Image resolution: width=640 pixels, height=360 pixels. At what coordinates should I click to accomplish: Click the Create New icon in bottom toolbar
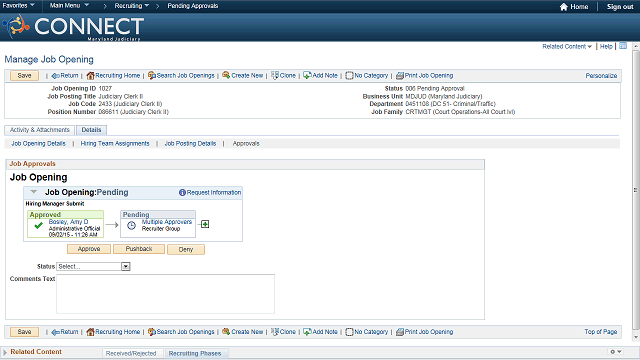pos(226,331)
